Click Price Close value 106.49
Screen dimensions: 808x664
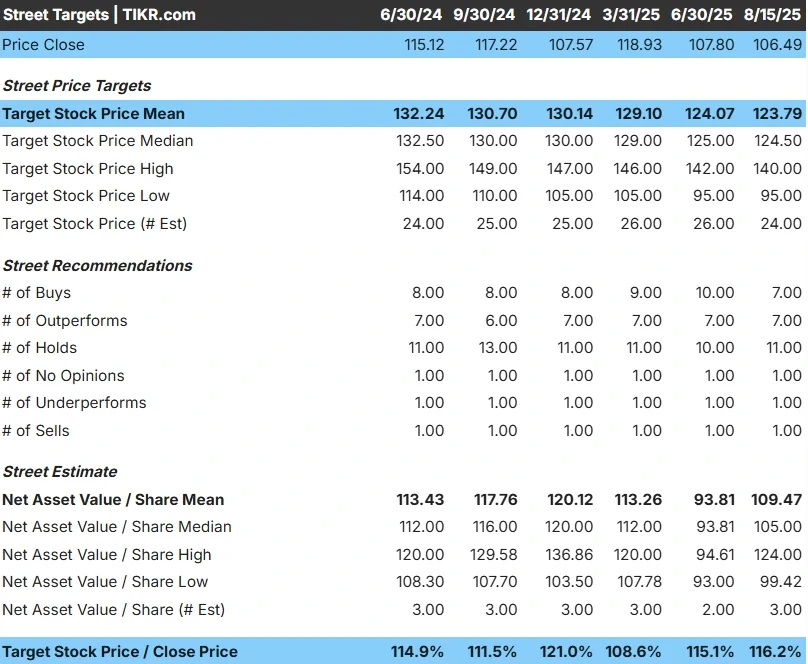pos(778,45)
